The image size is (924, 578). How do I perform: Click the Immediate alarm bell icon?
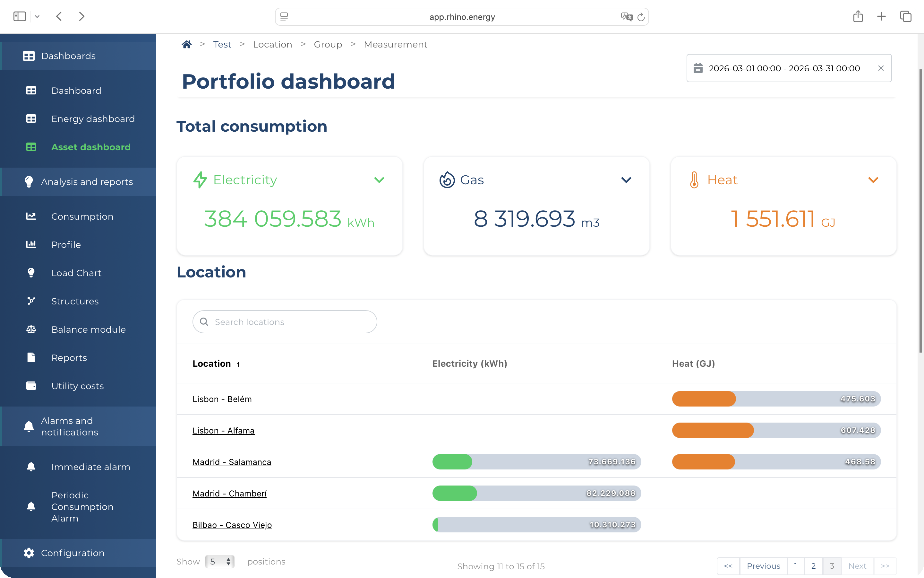point(31,467)
